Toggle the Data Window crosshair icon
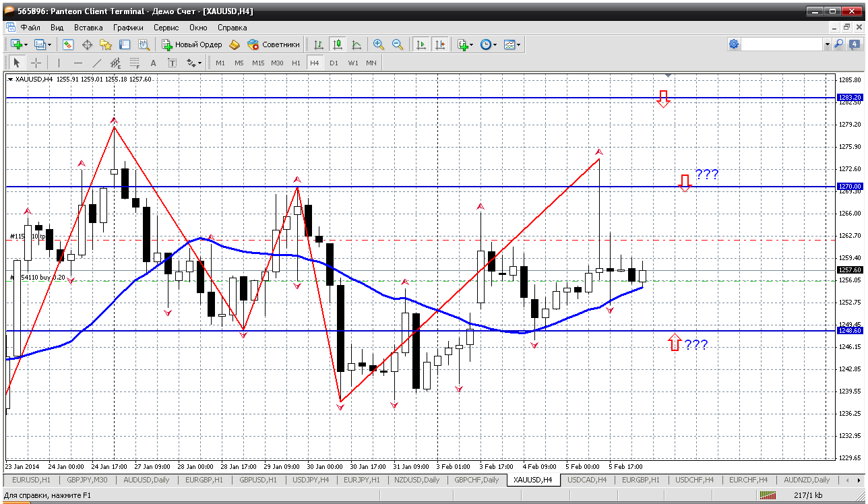The width and height of the screenshot is (868, 504). tap(87, 44)
